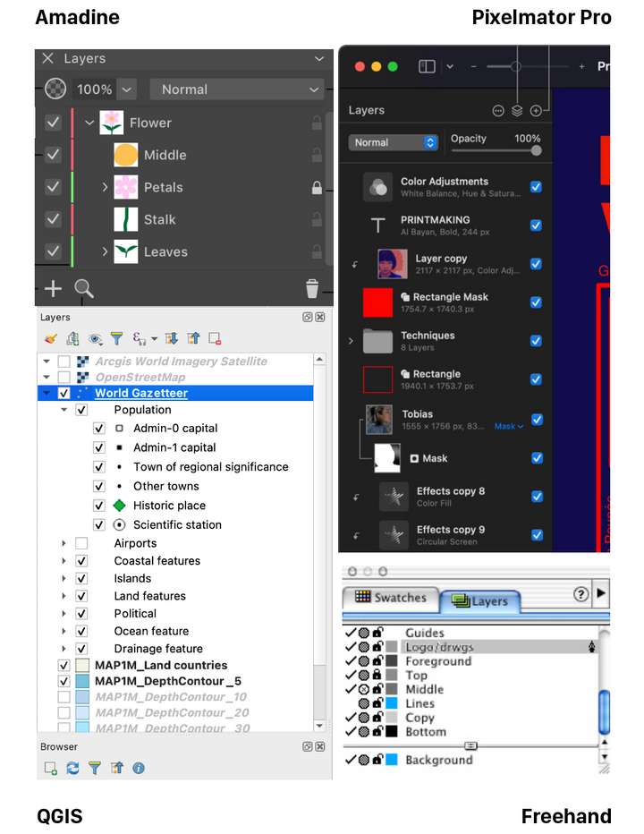Click layers stack icon in Pixelmator Layers header
The image size is (644, 834).
click(x=517, y=111)
